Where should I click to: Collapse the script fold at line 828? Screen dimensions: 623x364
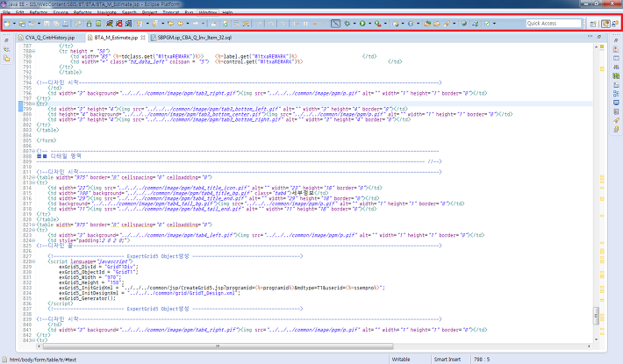tap(33, 261)
